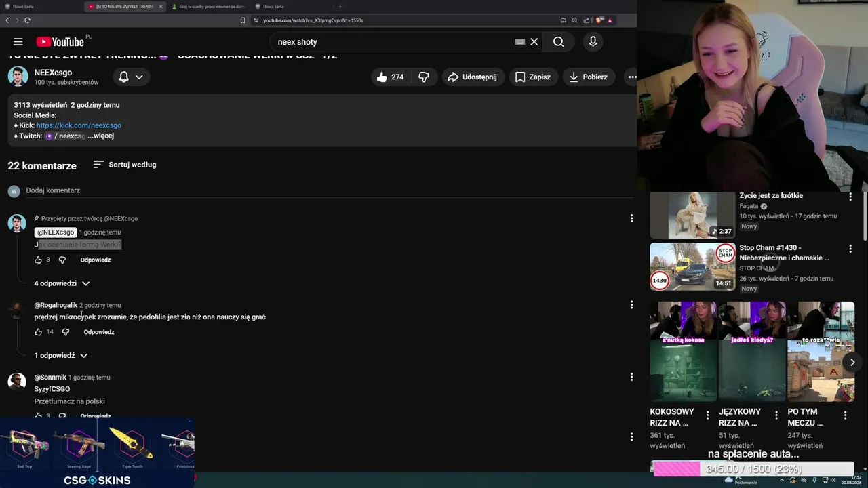The image size is (868, 488).
Task: Reply to the pinned NEEXcsgo comment
Action: pyautogui.click(x=96, y=260)
